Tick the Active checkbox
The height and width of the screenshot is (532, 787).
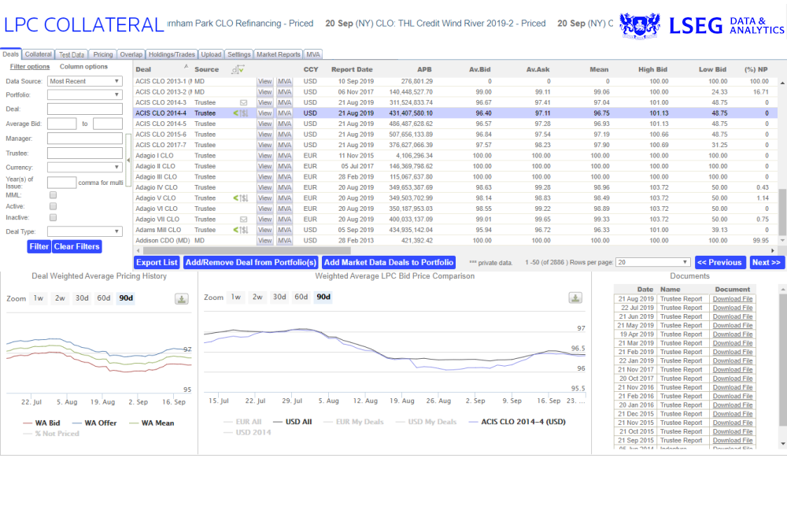point(53,206)
